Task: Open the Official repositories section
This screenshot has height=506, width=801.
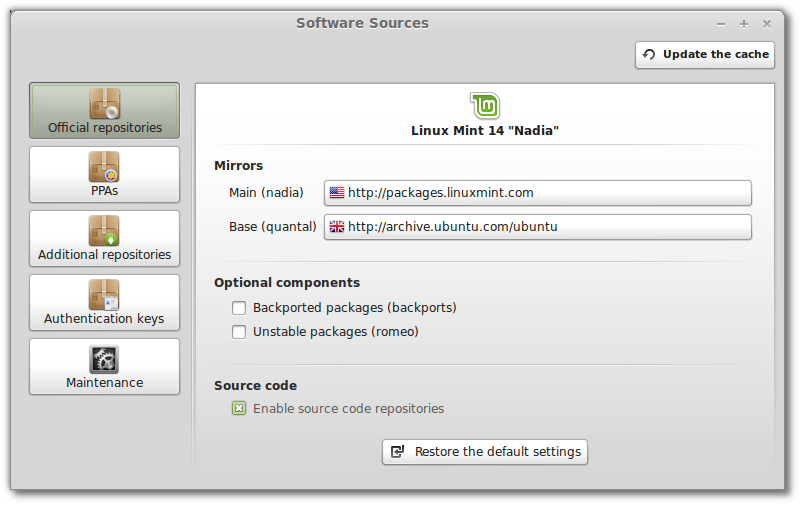Action: point(104,111)
